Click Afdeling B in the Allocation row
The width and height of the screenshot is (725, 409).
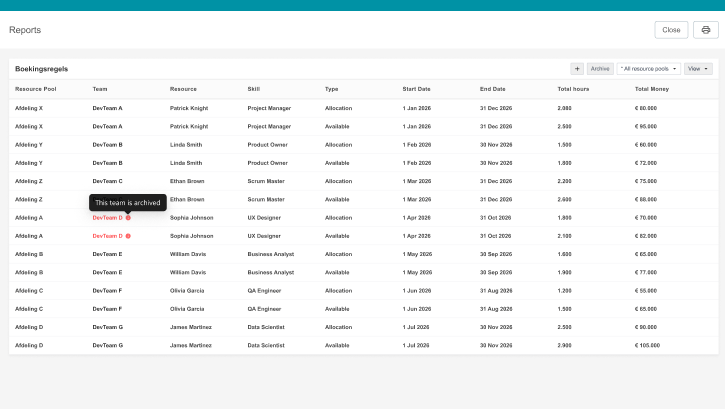pyautogui.click(x=29, y=254)
